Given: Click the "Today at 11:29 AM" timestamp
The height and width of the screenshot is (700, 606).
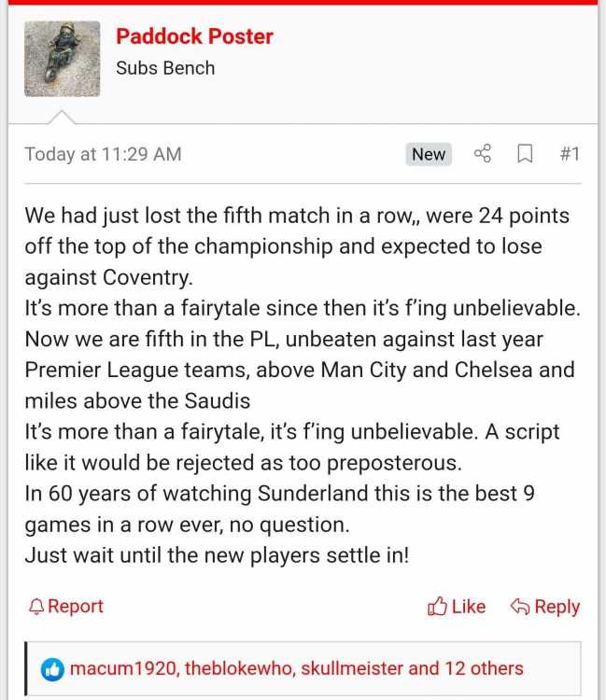Looking at the screenshot, I should pos(103,154).
